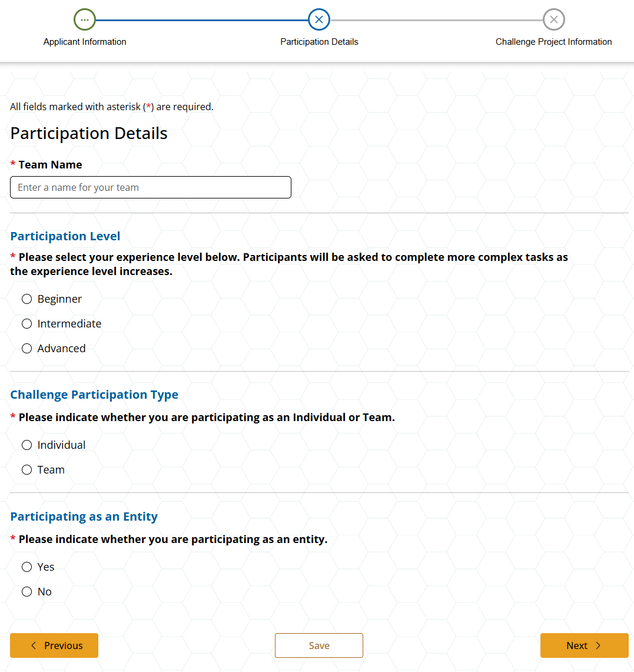Image resolution: width=634 pixels, height=672 pixels.
Task: Pick the Advanced experience level
Action: pyautogui.click(x=27, y=349)
